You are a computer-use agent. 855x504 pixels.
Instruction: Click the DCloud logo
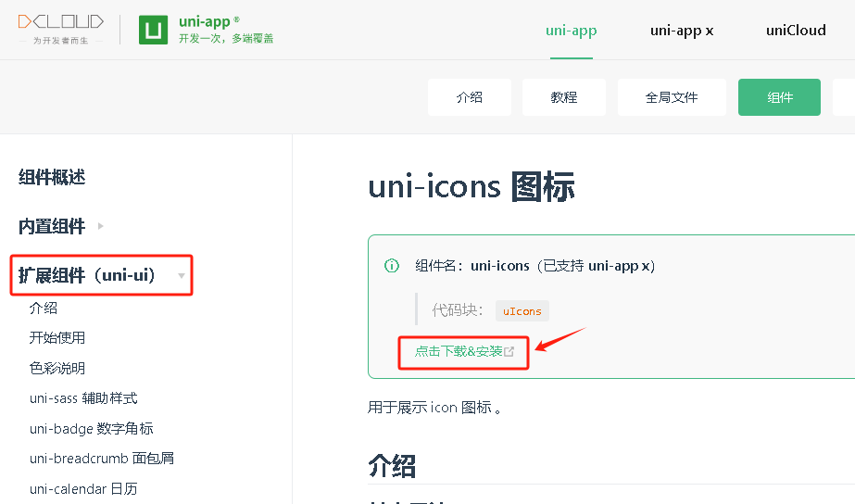pos(60,29)
